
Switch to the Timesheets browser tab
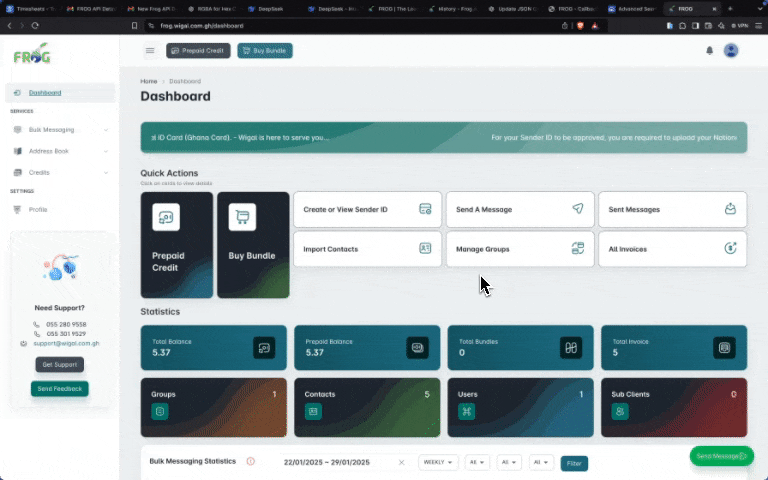pyautogui.click(x=30, y=9)
